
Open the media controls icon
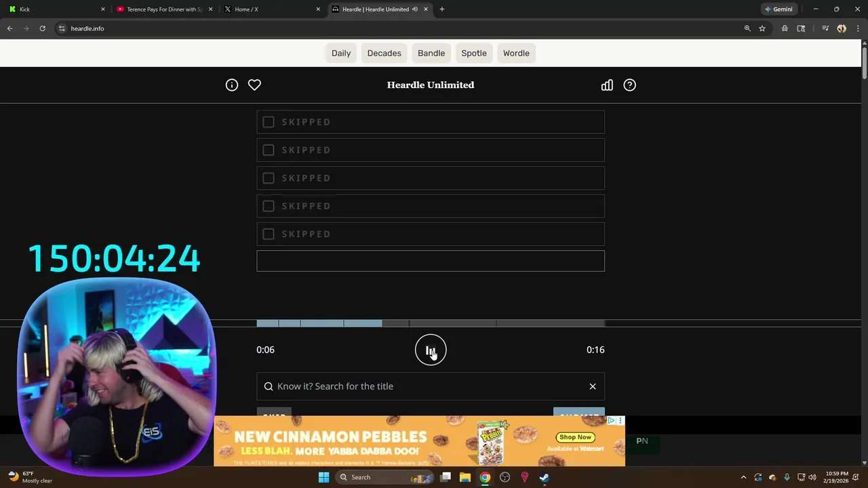pyautogui.click(x=825, y=28)
